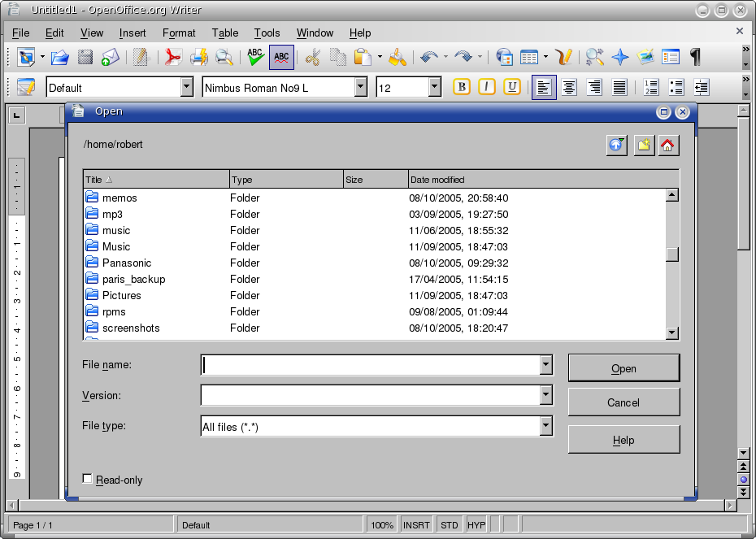Click the Copy icon

338,58
